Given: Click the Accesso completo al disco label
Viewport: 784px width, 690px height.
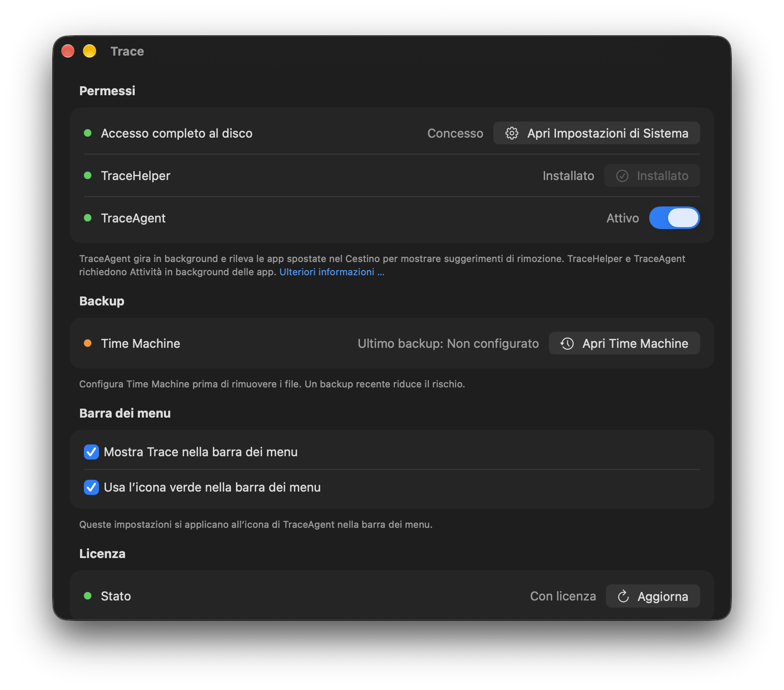Looking at the screenshot, I should click(x=177, y=133).
